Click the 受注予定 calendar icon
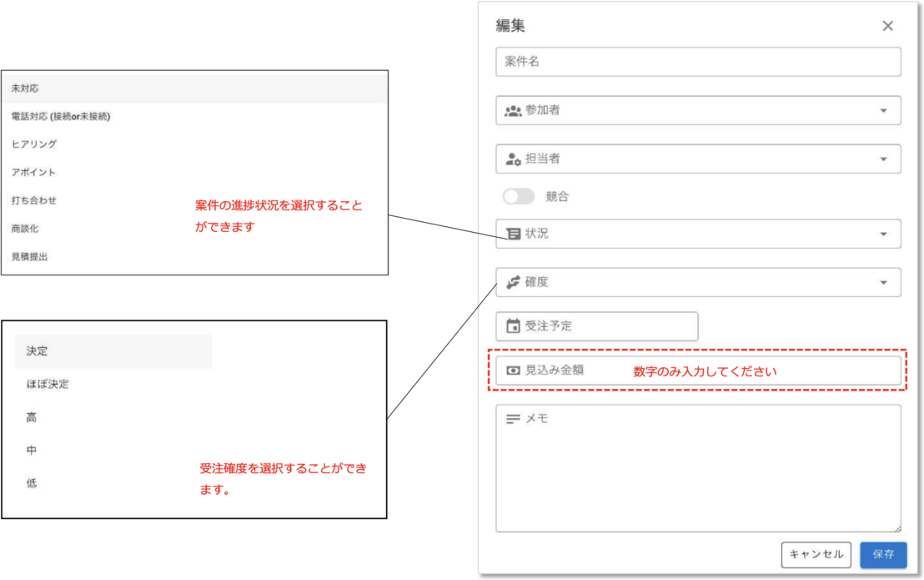The image size is (924, 580). (513, 326)
